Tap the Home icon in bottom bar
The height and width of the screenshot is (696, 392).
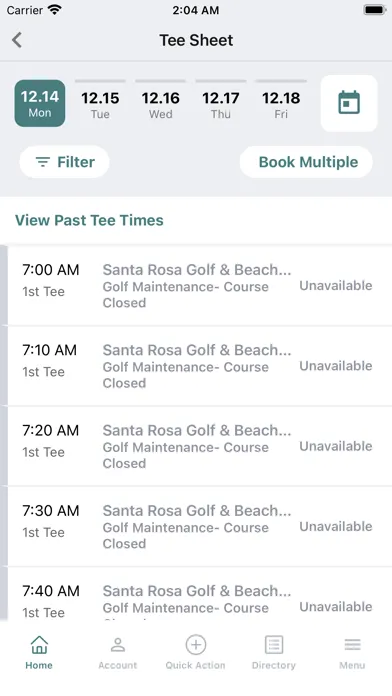[39, 645]
